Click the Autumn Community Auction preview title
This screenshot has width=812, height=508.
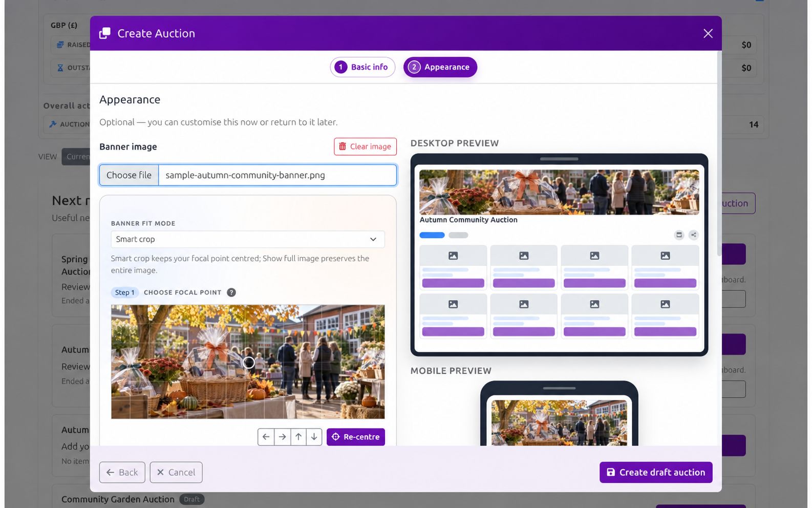[468, 220]
